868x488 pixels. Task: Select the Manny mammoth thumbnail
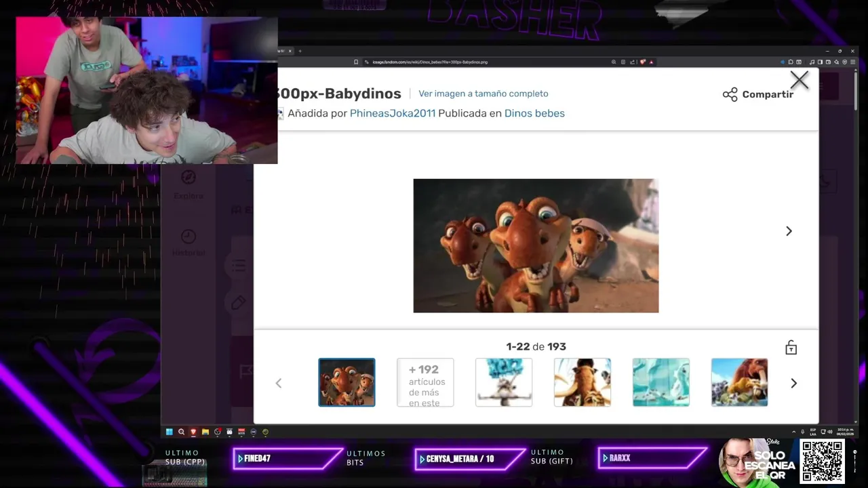tap(583, 382)
